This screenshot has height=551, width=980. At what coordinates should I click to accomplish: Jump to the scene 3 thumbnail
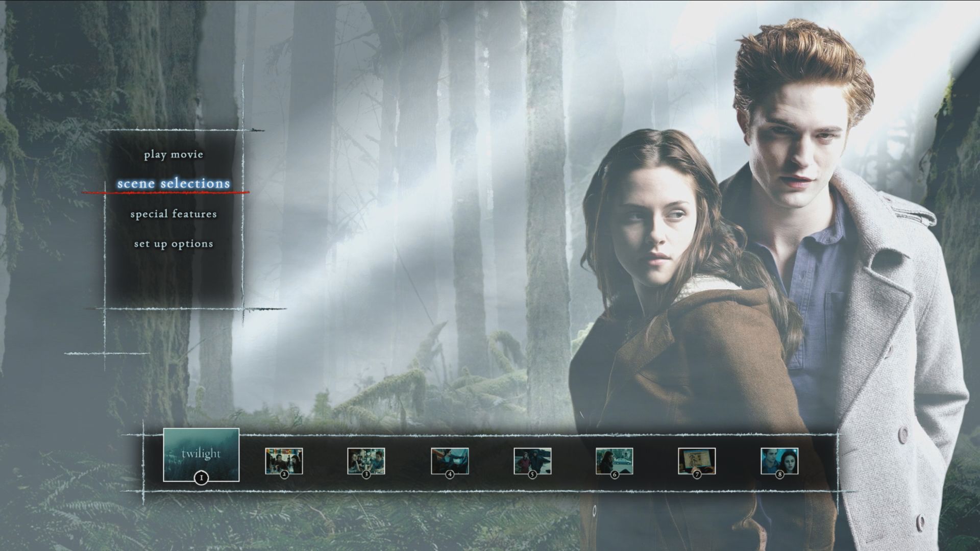(x=366, y=461)
